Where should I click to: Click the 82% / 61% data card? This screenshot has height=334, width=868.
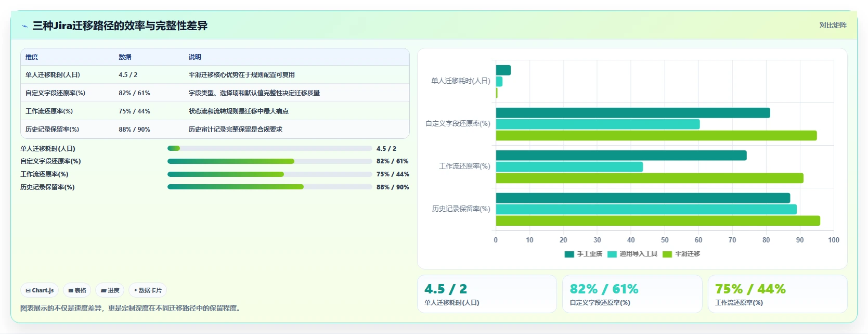(632, 294)
